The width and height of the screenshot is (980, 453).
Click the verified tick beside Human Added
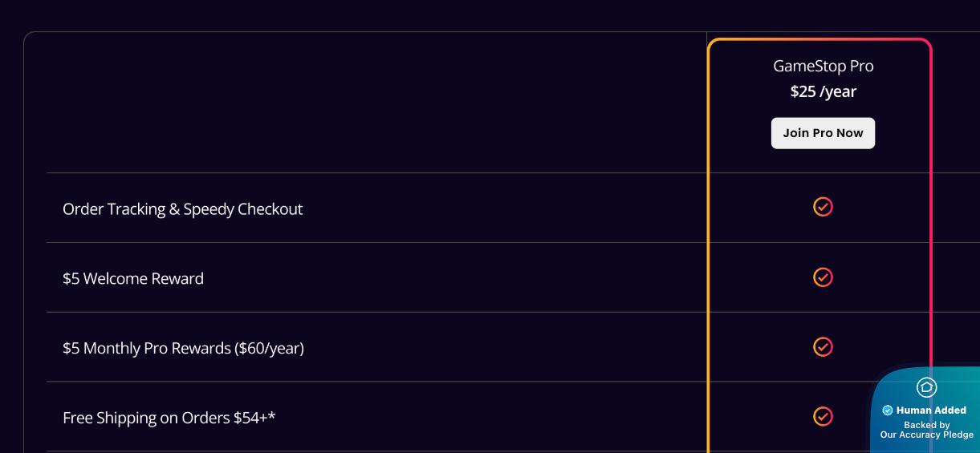click(x=888, y=411)
